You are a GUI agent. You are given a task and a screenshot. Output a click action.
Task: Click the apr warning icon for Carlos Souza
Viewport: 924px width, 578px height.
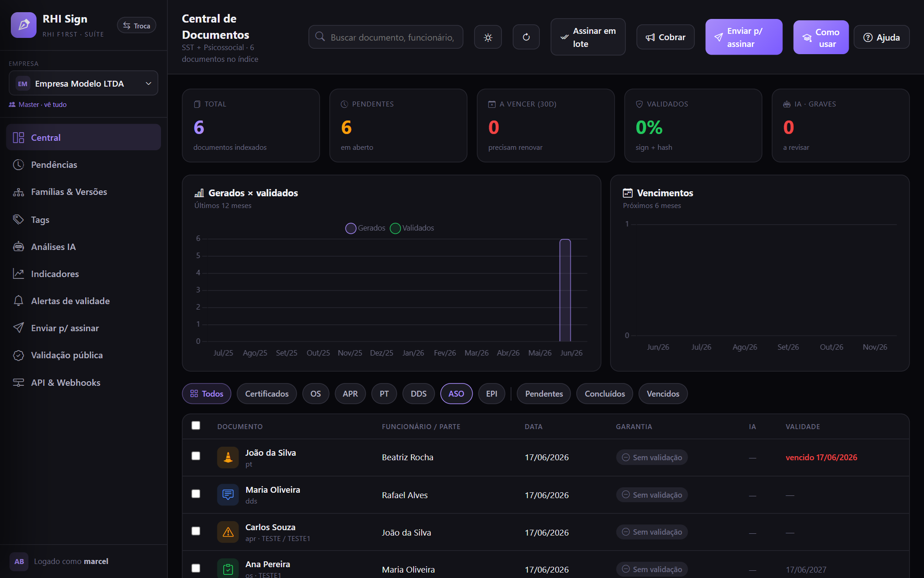(228, 532)
